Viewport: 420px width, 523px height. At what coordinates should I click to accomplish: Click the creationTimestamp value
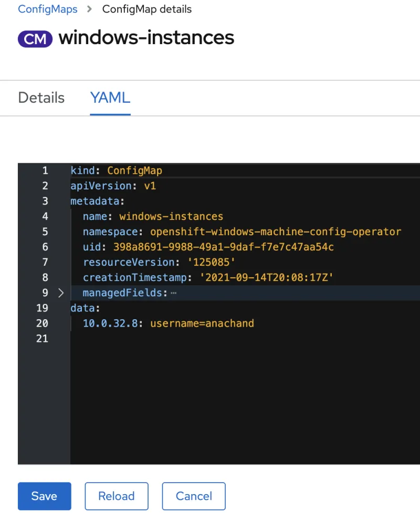(267, 277)
